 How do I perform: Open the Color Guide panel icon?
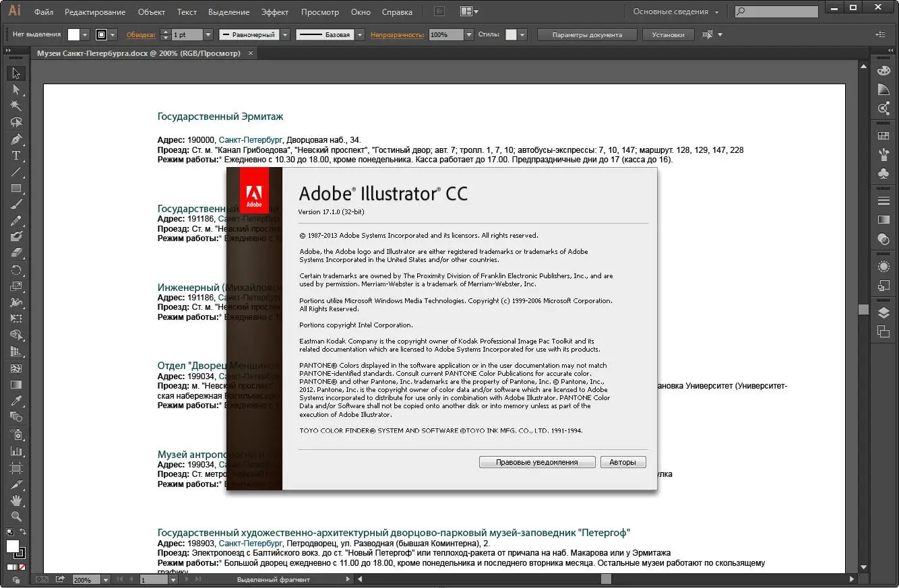[x=883, y=90]
